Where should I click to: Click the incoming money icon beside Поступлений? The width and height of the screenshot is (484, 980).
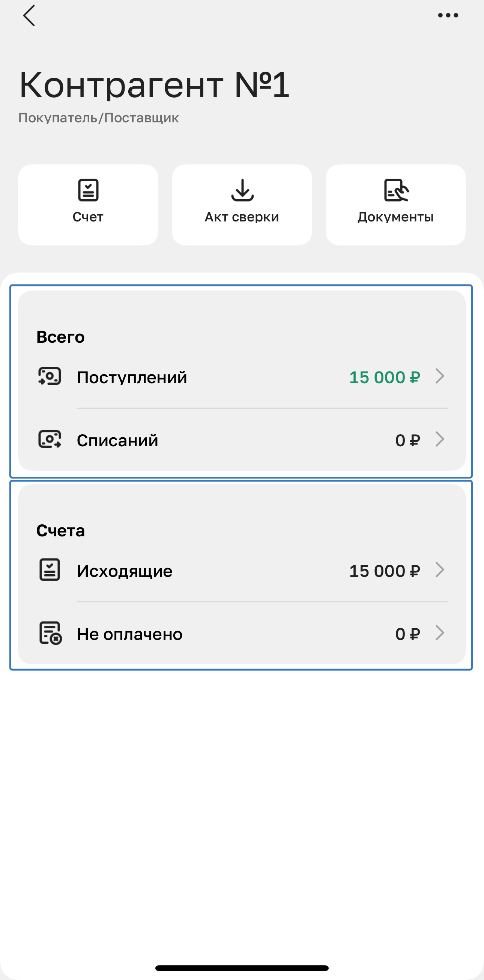pos(50,376)
